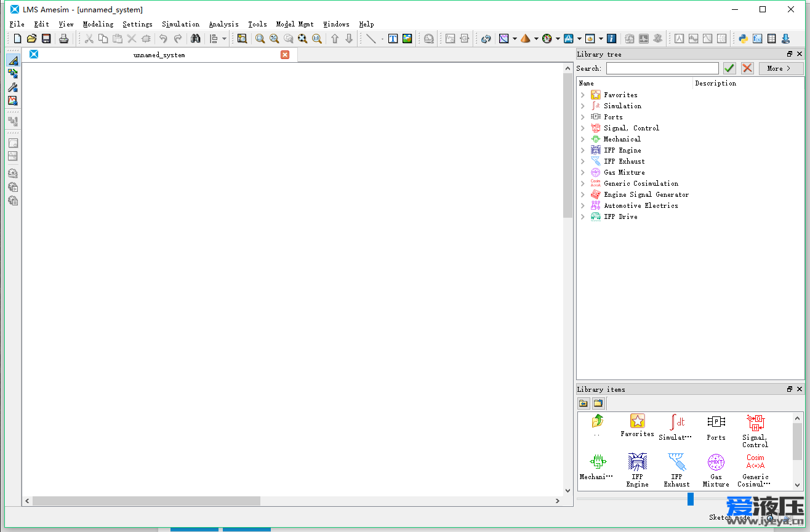This screenshot has height=532, width=810.
Task: Click the Library items scrollbar
Action: tap(798, 442)
